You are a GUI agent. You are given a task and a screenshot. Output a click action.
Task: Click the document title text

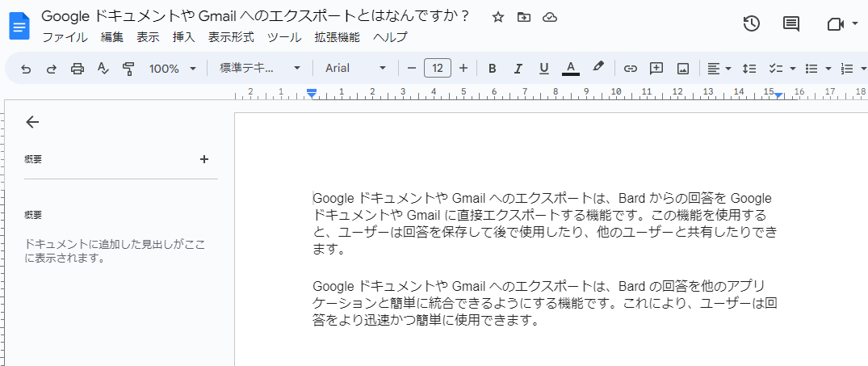(x=256, y=16)
